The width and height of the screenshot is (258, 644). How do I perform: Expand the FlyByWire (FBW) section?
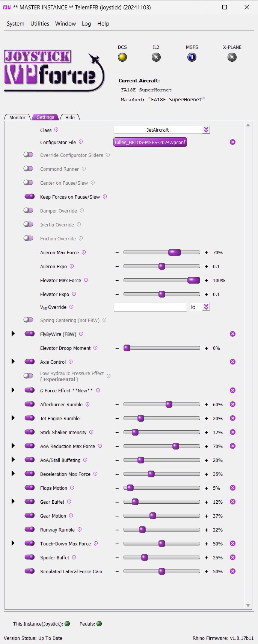coord(13,334)
